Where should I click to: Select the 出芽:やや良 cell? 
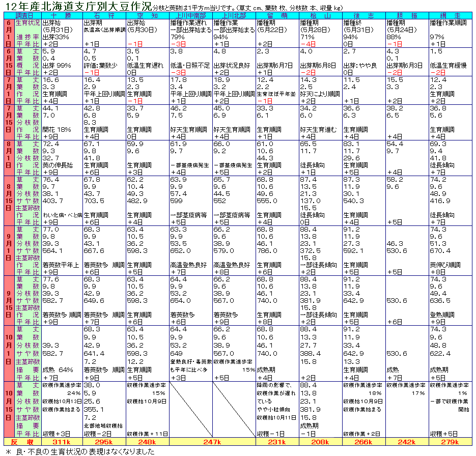tap(360, 66)
